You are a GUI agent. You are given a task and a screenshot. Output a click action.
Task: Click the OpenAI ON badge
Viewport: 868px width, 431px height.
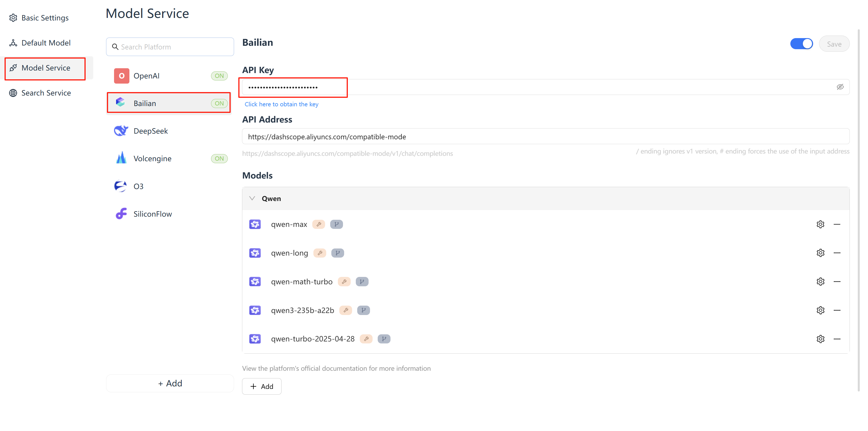click(x=219, y=76)
